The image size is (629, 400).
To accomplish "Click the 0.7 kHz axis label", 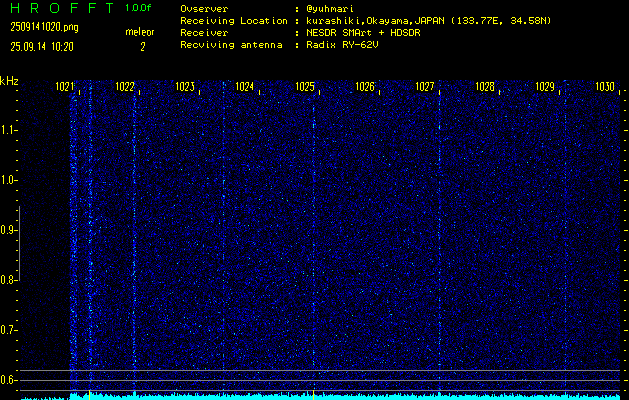I will (8, 331).
